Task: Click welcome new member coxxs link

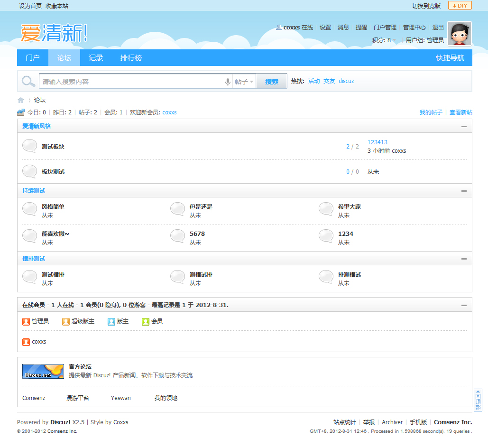Action: (169, 112)
